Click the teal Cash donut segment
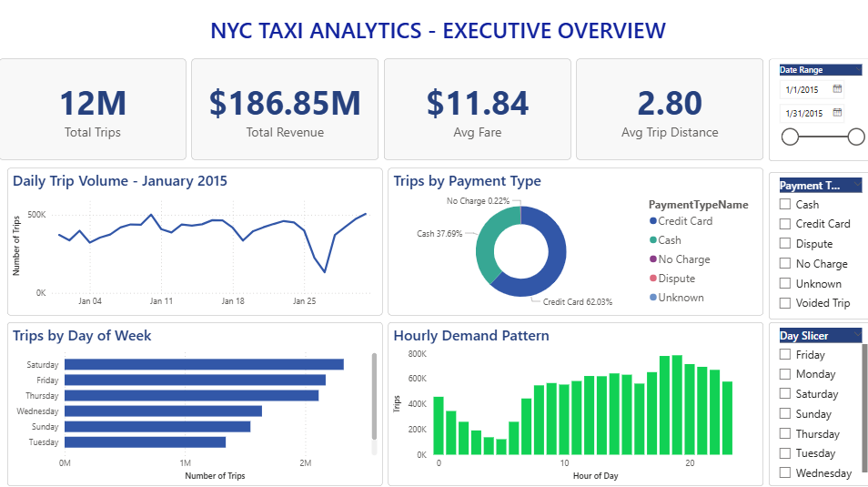The height and width of the screenshot is (487, 868). tap(487, 244)
